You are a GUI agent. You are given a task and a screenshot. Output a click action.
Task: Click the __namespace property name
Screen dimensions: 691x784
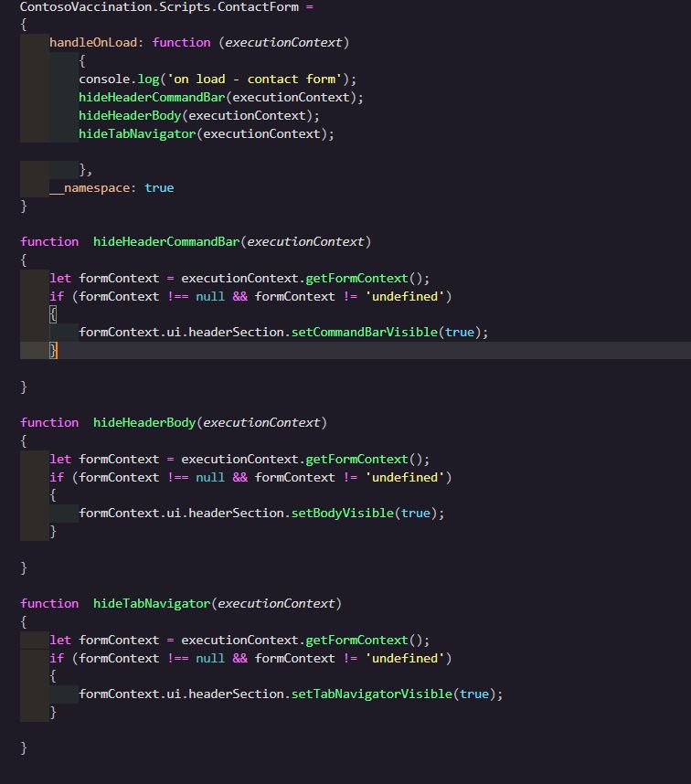pyautogui.click(x=92, y=187)
